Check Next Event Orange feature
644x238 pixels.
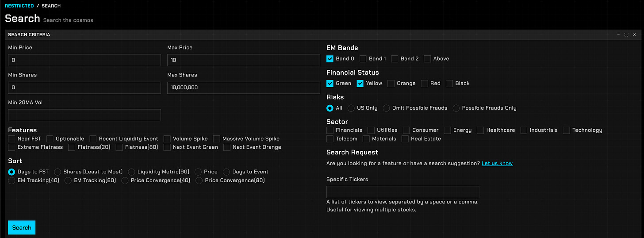(x=227, y=147)
